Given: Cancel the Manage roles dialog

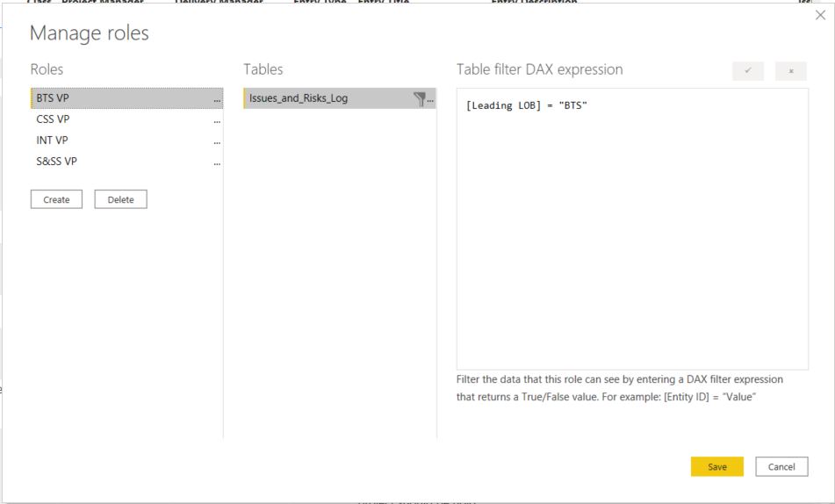Looking at the screenshot, I should coord(781,467).
